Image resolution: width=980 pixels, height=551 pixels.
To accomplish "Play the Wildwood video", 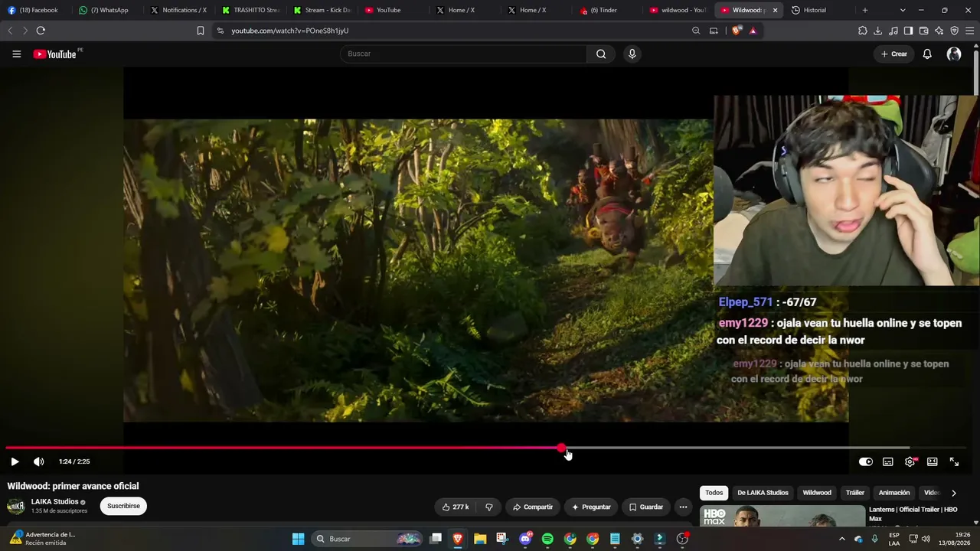I will [15, 461].
